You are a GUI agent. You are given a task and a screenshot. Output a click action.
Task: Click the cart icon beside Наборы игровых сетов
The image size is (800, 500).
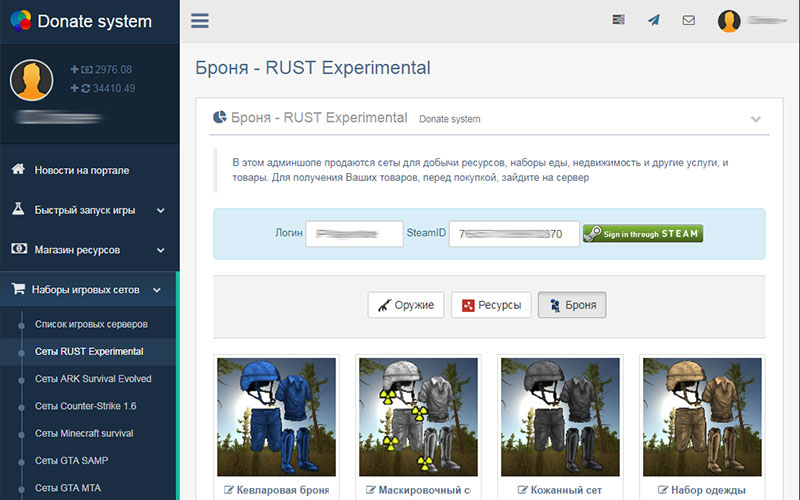(x=18, y=289)
